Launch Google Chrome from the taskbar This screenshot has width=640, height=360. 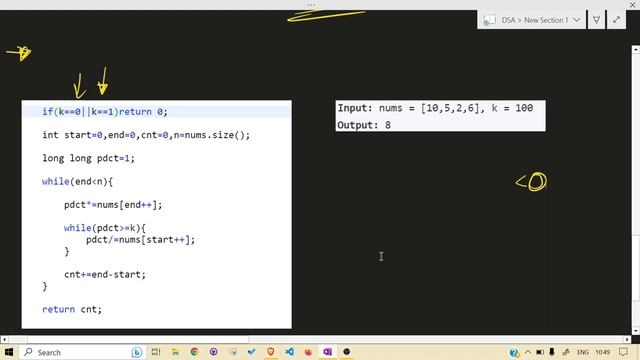[x=194, y=352]
